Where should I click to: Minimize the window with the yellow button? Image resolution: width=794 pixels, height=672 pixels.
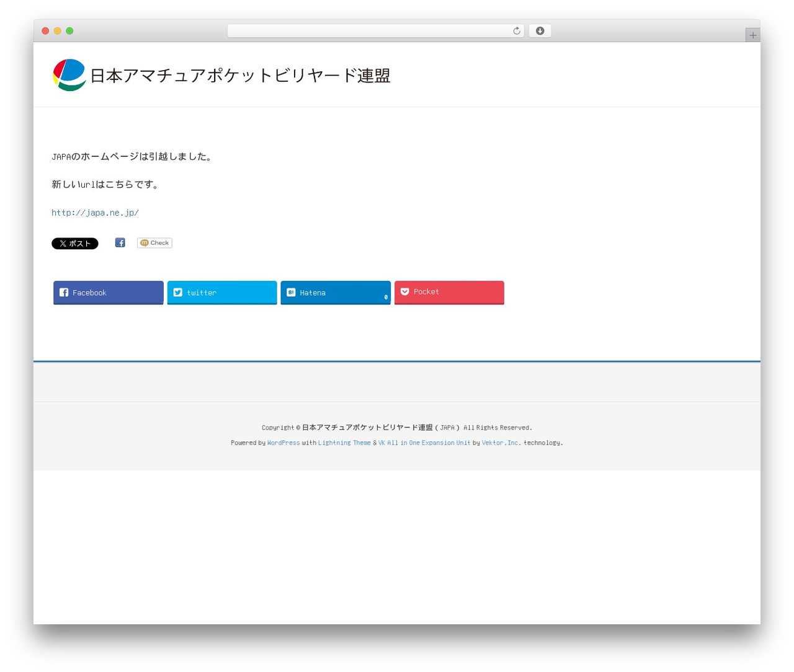(58, 31)
